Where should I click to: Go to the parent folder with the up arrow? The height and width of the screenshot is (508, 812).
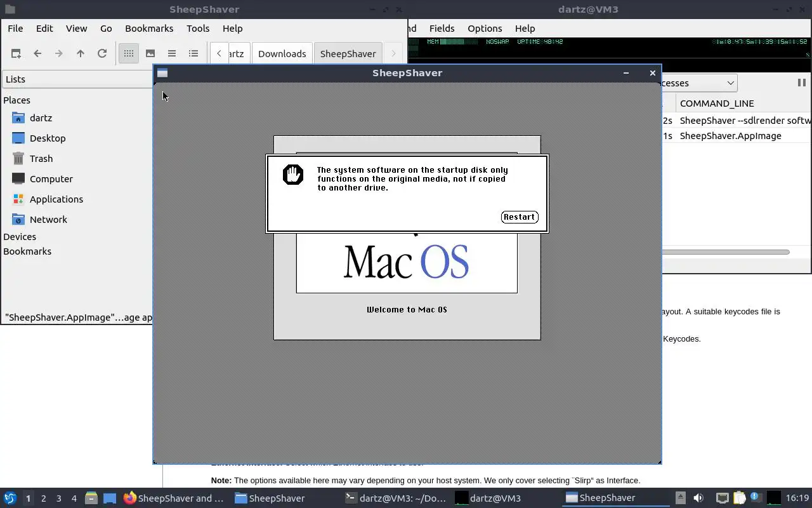81,53
